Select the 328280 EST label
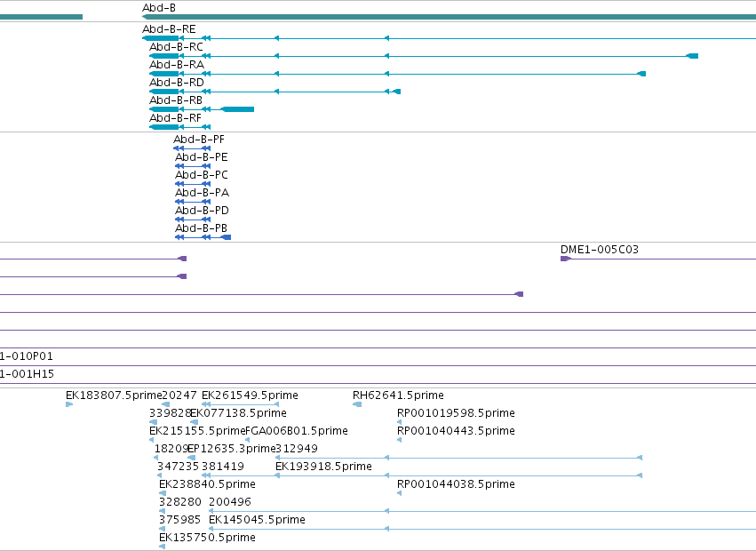The width and height of the screenshot is (756, 551). tap(180, 502)
